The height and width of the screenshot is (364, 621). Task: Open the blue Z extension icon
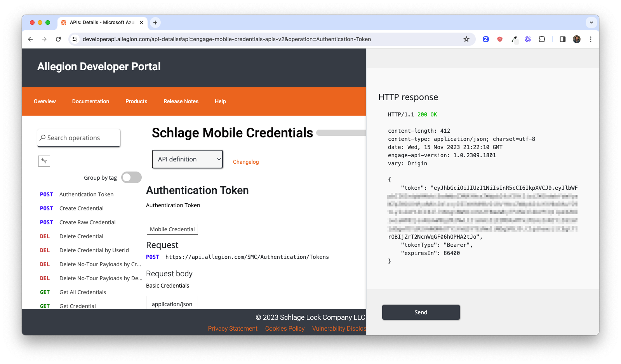tap(486, 39)
